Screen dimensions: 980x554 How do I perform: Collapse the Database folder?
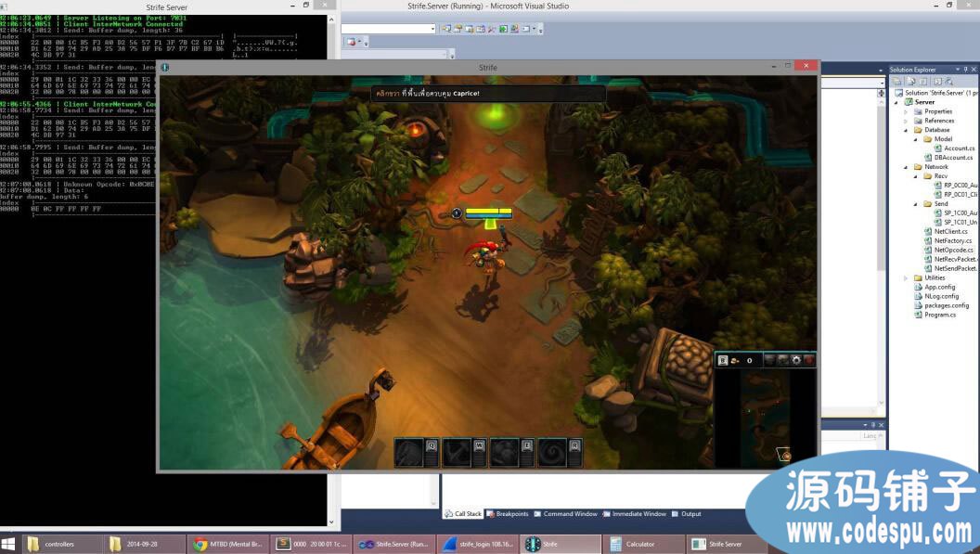click(907, 130)
